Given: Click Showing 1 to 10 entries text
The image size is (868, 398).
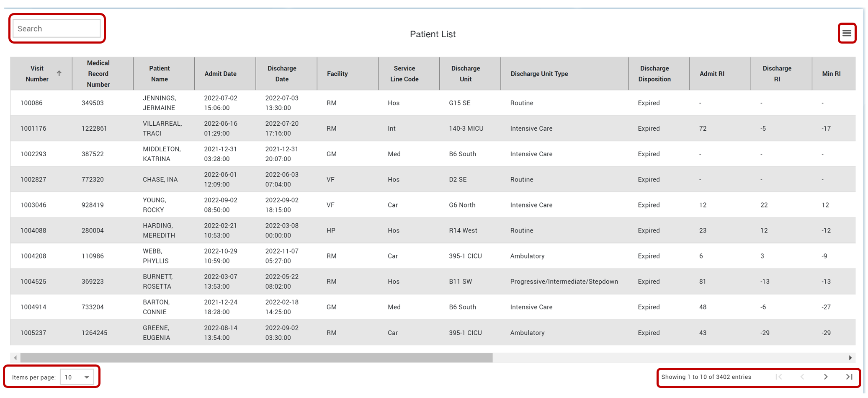Looking at the screenshot, I should pos(706,377).
